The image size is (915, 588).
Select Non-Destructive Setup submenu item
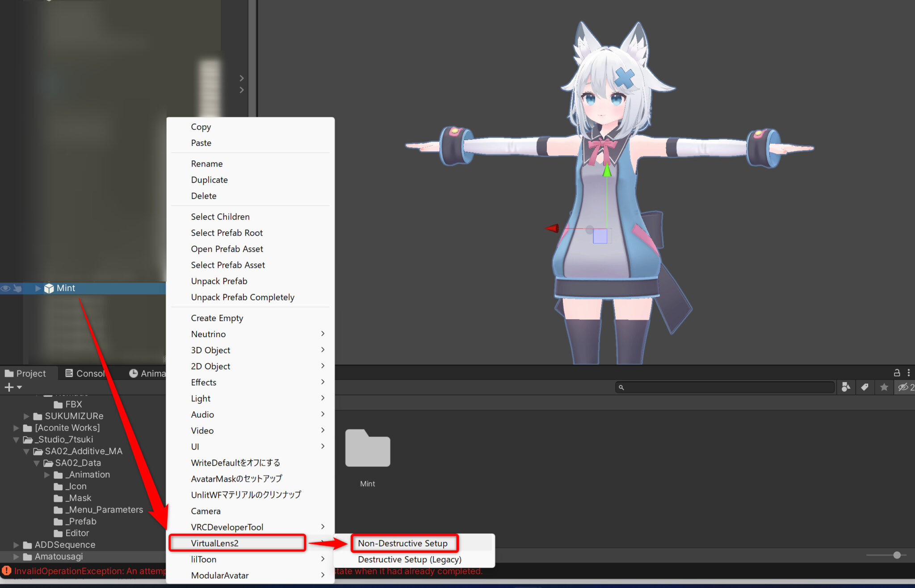[403, 543]
